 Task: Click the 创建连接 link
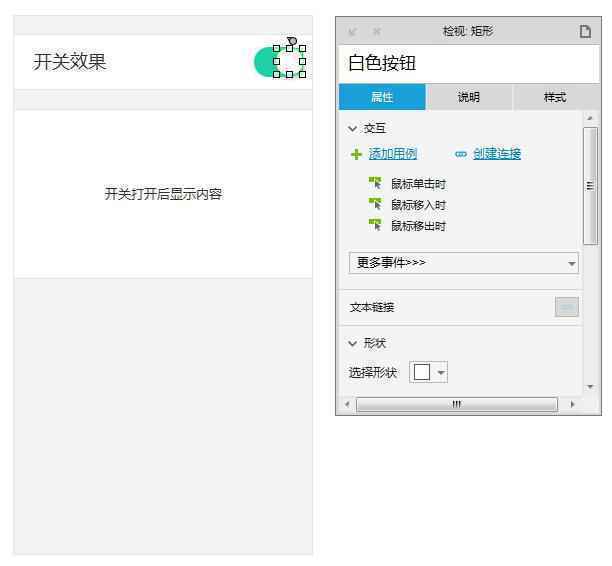(497, 154)
